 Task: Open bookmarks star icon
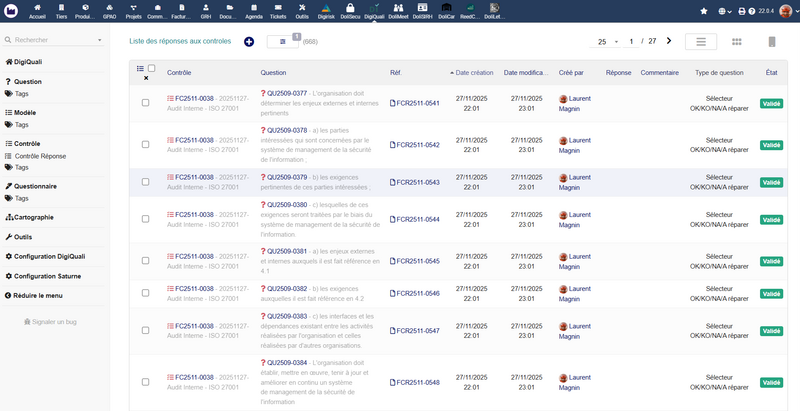(x=704, y=11)
